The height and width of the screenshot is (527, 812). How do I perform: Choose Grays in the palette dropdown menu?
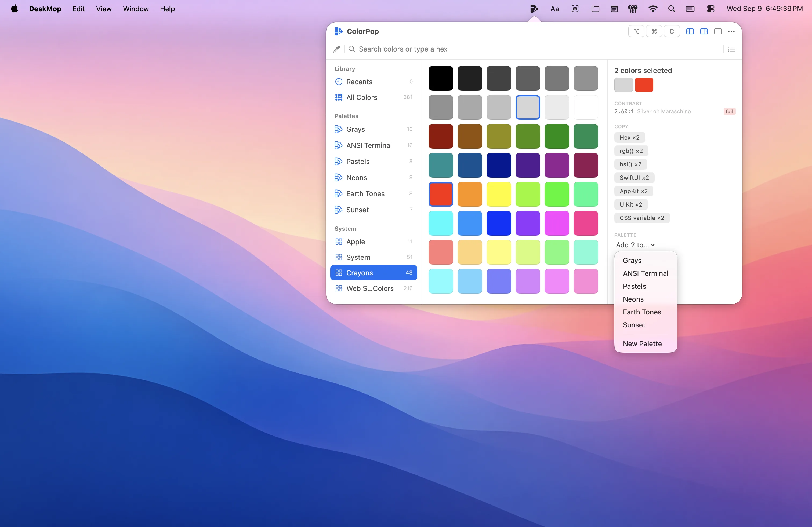pyautogui.click(x=646, y=261)
